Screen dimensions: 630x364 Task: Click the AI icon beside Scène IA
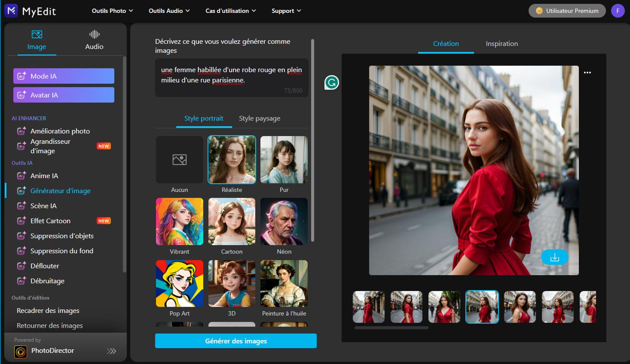click(x=22, y=206)
